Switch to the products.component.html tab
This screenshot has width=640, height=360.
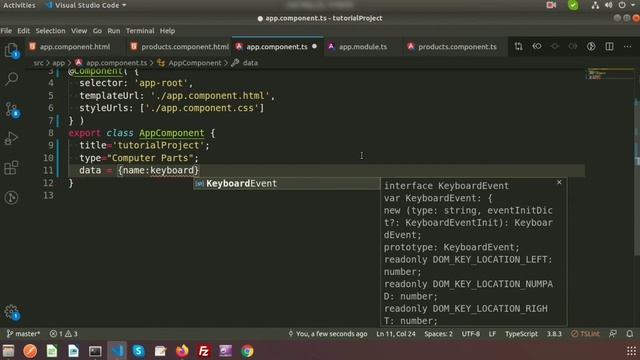(180, 47)
